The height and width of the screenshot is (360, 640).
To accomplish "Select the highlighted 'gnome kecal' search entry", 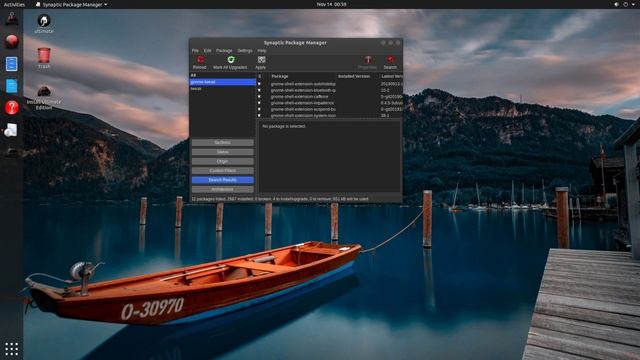I will [x=223, y=82].
